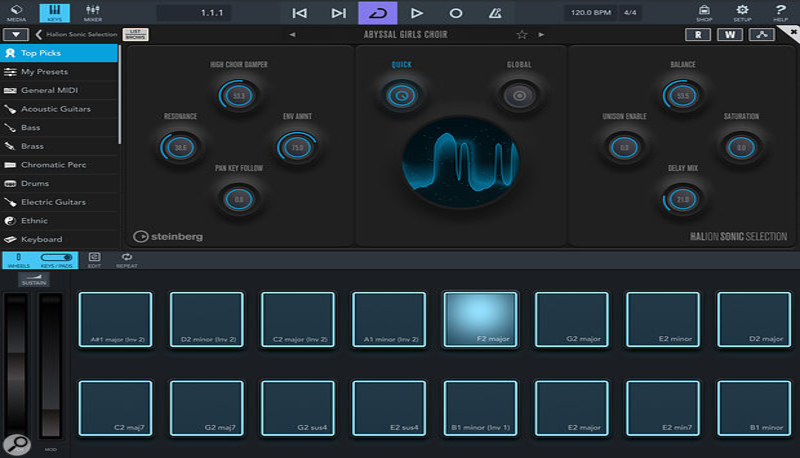
Task: Load previous preset with left arrow
Action: click(x=292, y=35)
